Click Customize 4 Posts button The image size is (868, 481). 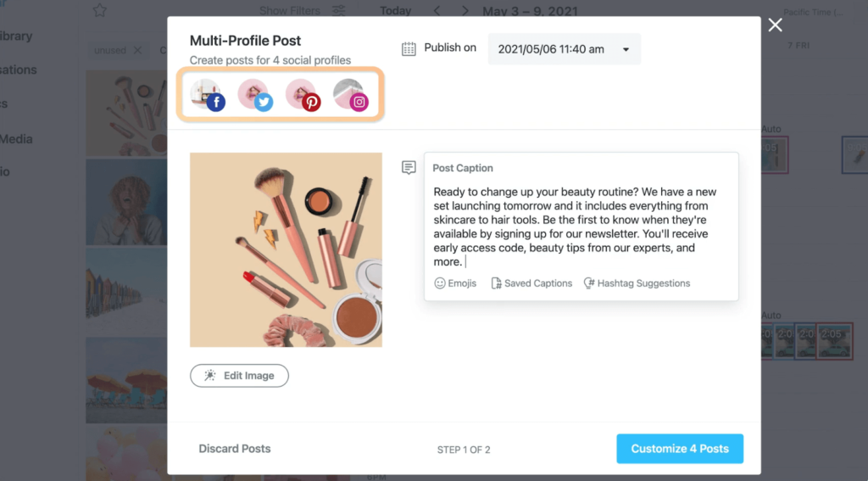click(680, 449)
